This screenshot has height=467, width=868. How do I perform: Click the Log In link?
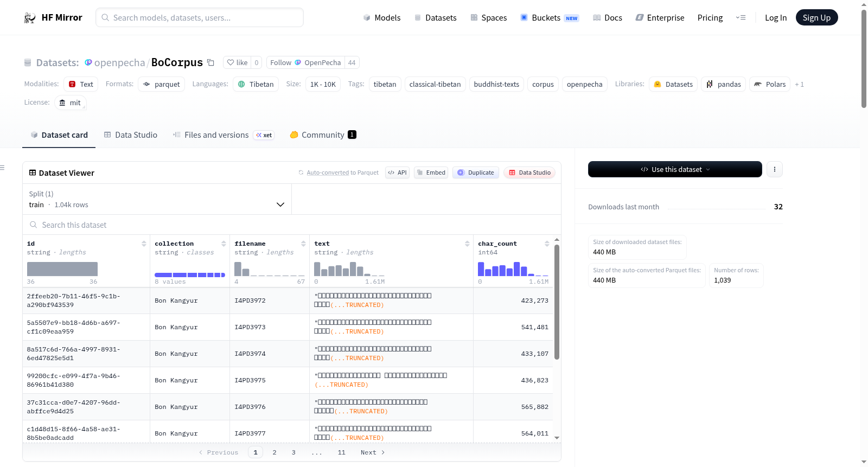[x=776, y=18]
